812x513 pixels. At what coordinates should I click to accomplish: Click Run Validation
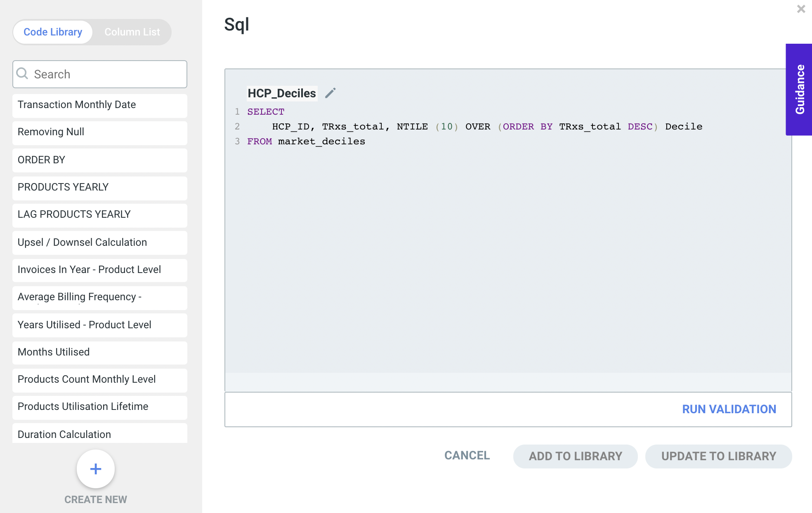[729, 409]
